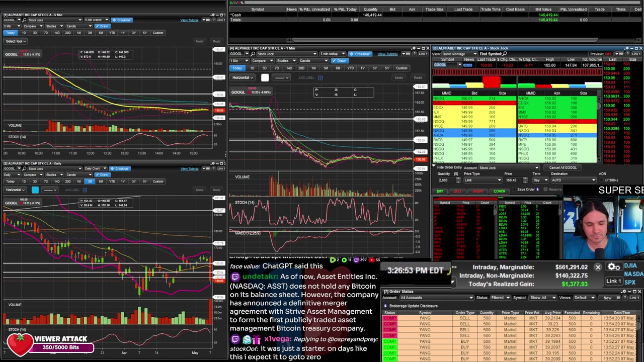This screenshot has width=644, height=362.
Task: Activate Draw pencil in 5 Min chart
Action: pyautogui.click(x=102, y=26)
